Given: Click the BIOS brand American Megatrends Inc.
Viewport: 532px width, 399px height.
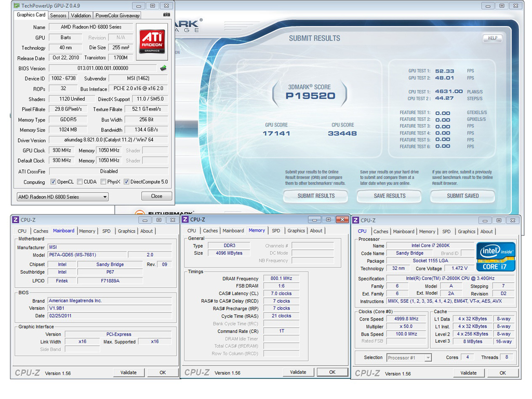Looking at the screenshot, I should click(x=110, y=301).
